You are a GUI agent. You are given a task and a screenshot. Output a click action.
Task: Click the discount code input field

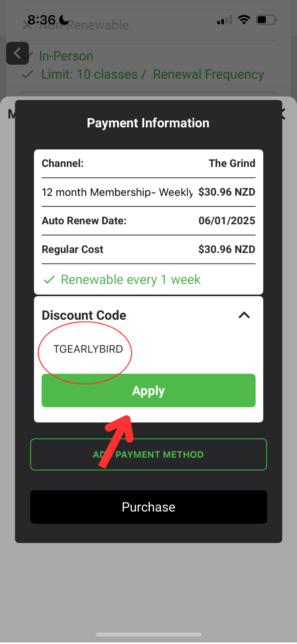[x=148, y=349]
